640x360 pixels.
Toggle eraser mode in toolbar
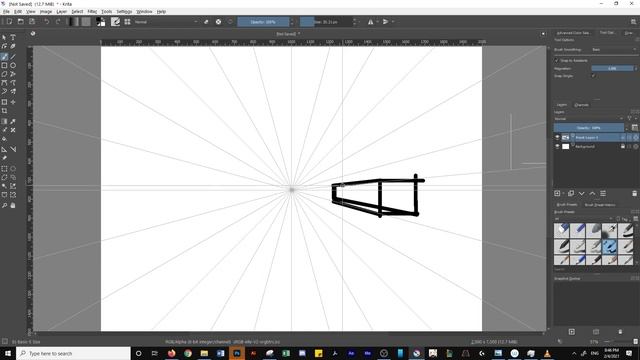point(206,22)
